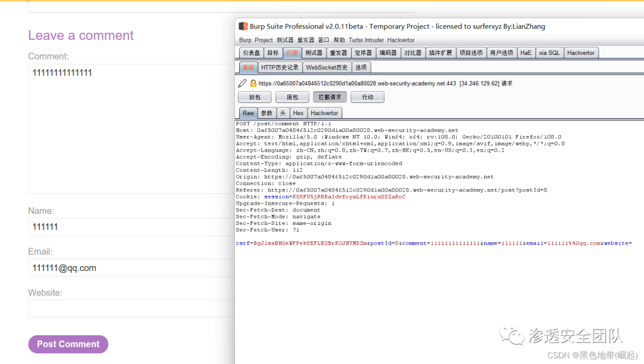The width and height of the screenshot is (644, 364).
Task: Open the Burp menu
Action: [x=245, y=40]
